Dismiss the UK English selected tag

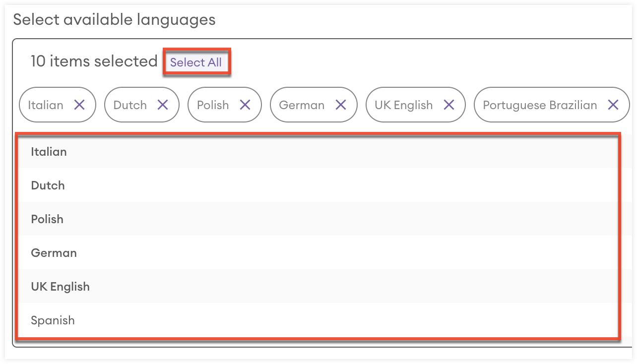pyautogui.click(x=448, y=105)
